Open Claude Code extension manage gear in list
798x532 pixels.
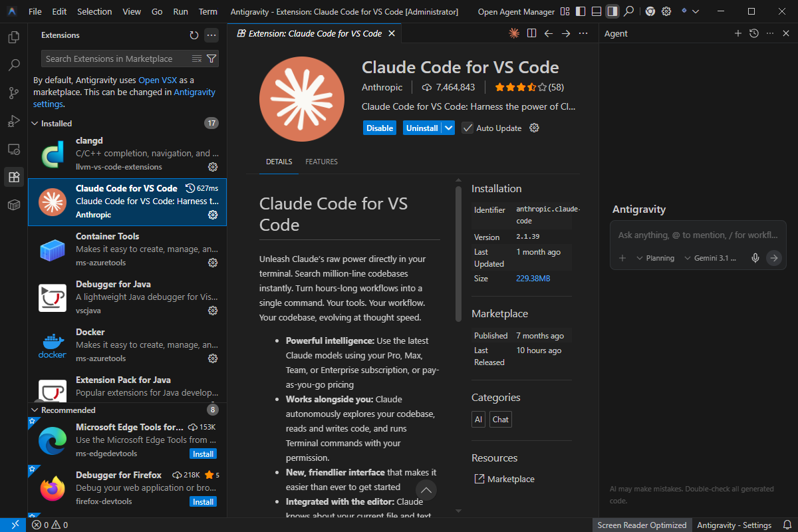tap(213, 215)
